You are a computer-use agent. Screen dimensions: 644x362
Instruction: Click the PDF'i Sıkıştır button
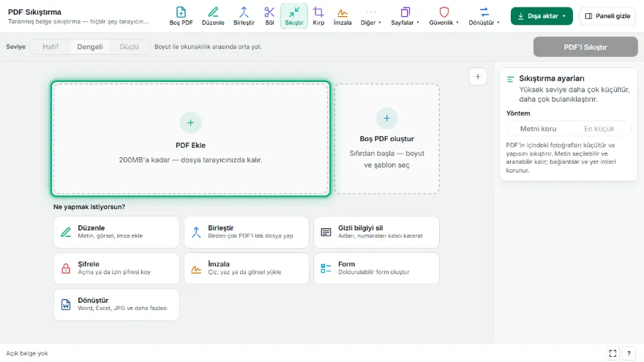tap(585, 47)
